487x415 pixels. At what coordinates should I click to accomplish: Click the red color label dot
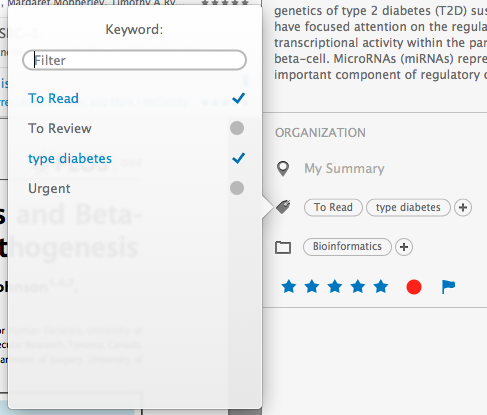click(414, 287)
